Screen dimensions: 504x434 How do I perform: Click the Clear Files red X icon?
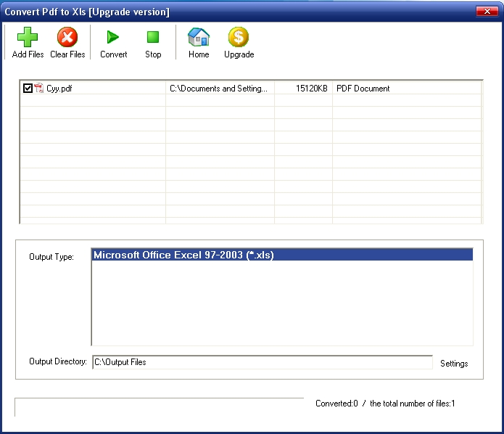(x=67, y=37)
